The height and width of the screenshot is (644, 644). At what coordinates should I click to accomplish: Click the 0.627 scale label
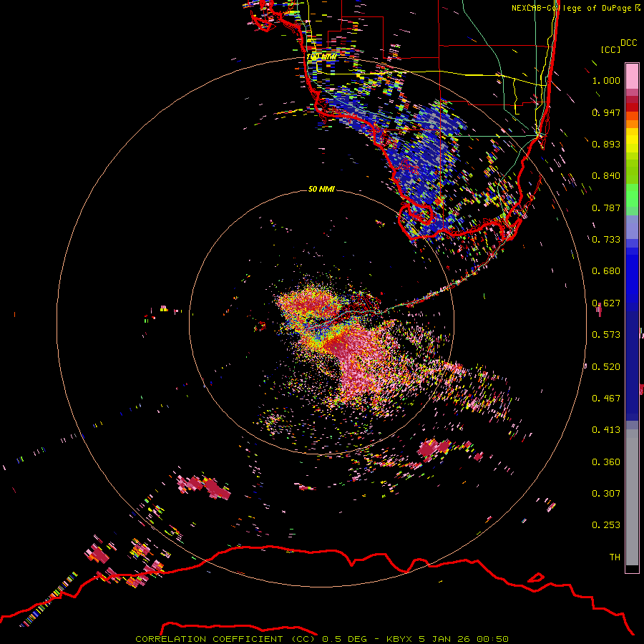point(606,303)
